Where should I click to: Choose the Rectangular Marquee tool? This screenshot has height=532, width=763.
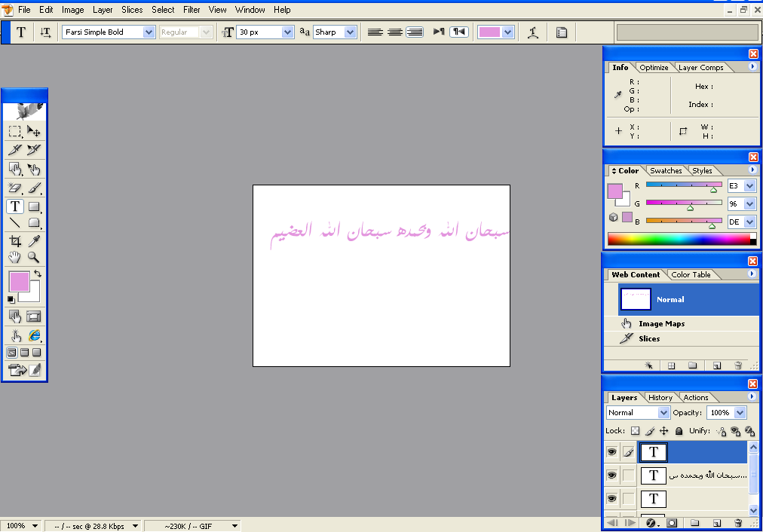click(15, 131)
